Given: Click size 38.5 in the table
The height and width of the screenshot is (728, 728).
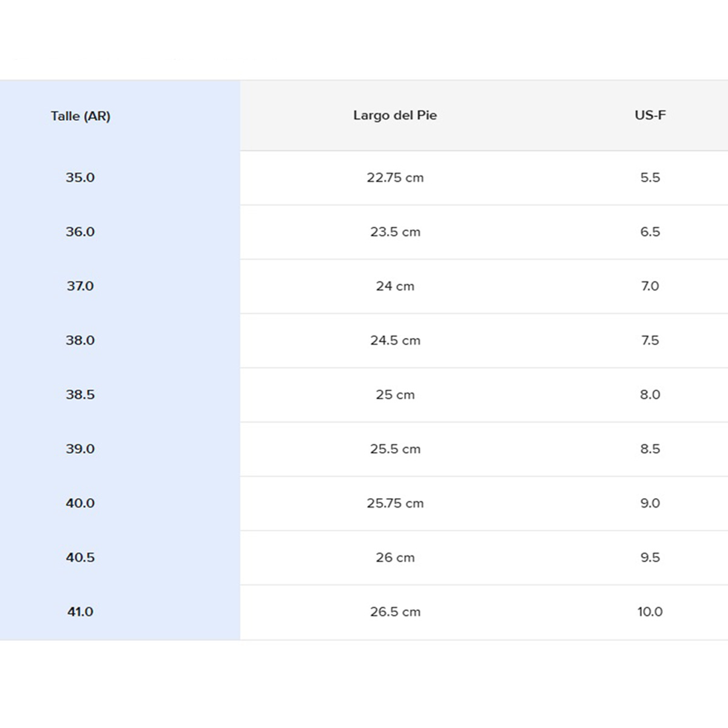Looking at the screenshot, I should [x=80, y=394].
